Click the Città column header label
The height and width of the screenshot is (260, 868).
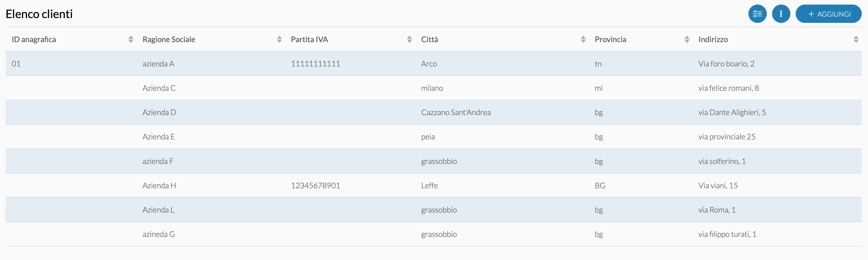429,39
